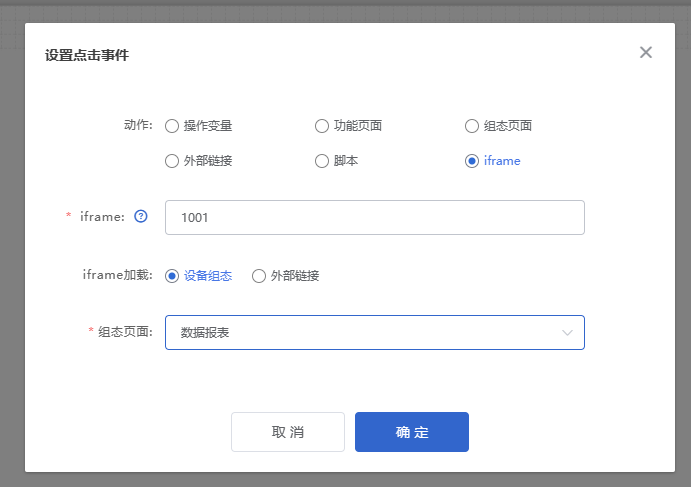Confirm with the 确定 button
The image size is (691, 487).
click(412, 432)
